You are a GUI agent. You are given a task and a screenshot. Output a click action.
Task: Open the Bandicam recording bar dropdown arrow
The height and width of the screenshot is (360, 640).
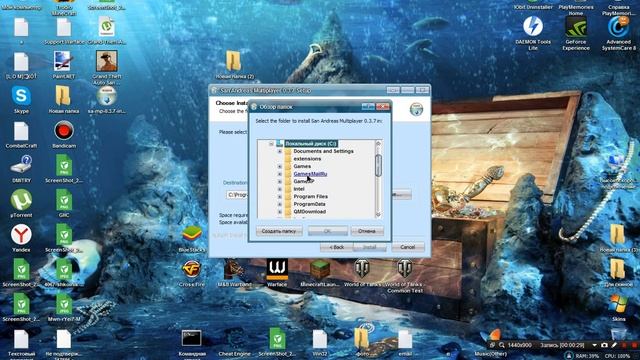point(594,345)
